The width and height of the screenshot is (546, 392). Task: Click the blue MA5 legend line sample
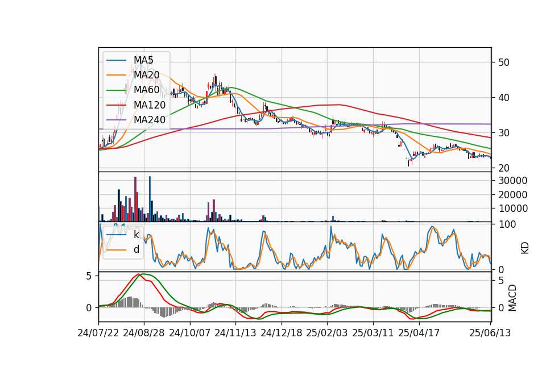(x=116, y=60)
